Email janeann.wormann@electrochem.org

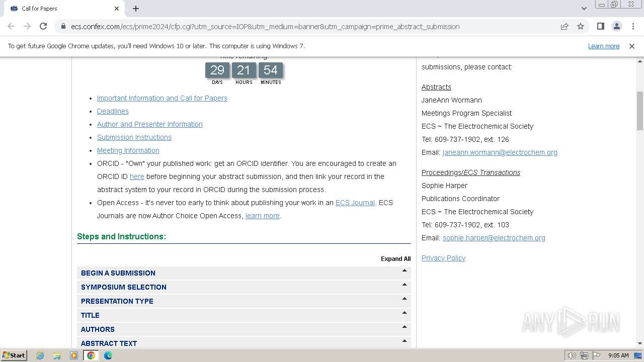[x=500, y=152]
